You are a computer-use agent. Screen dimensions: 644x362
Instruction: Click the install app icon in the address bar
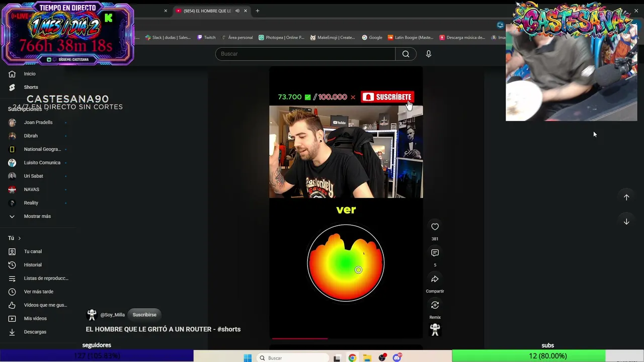click(x=500, y=25)
